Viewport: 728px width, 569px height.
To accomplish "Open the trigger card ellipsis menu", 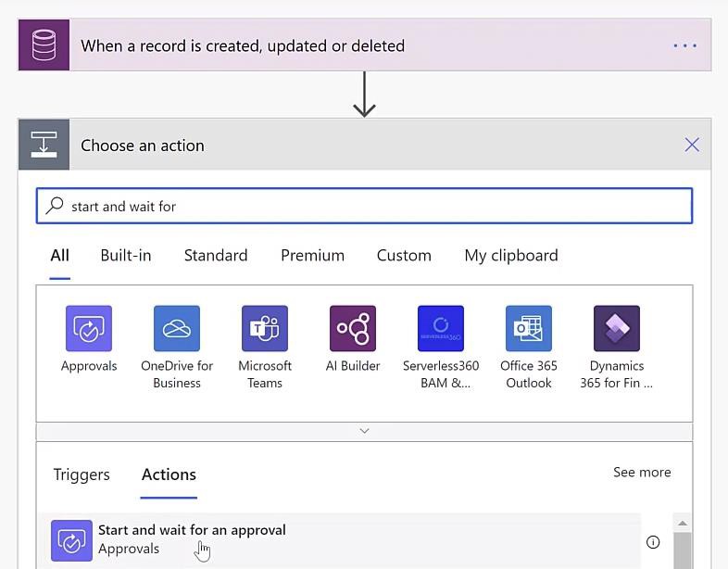I will (685, 45).
